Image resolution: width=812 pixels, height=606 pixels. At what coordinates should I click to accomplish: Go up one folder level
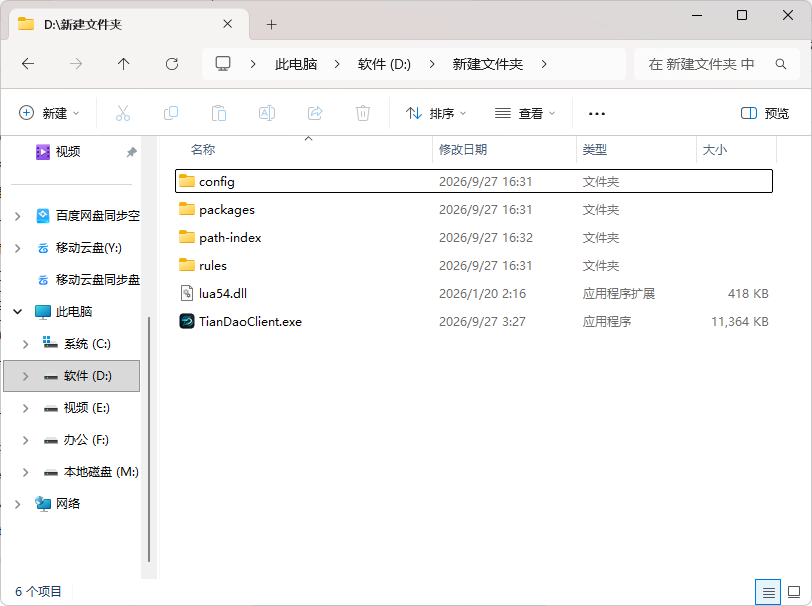[123, 64]
